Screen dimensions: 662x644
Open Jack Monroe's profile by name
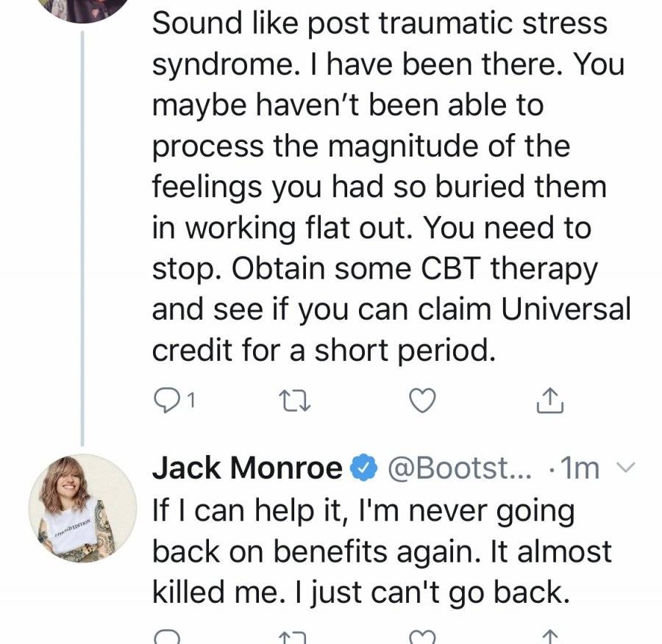click(247, 468)
